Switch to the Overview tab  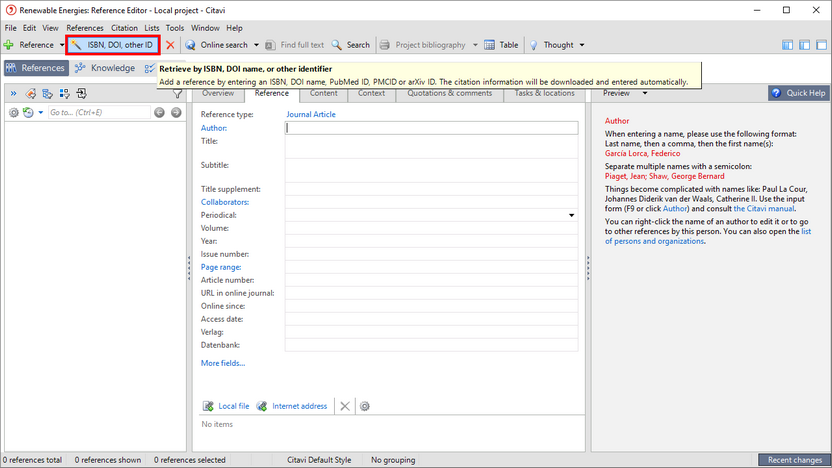(218, 93)
